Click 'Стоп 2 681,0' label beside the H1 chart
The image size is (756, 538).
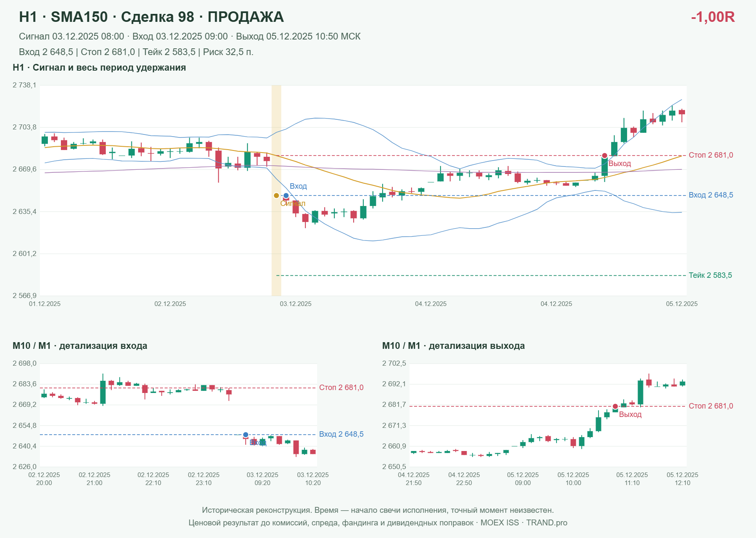click(711, 155)
